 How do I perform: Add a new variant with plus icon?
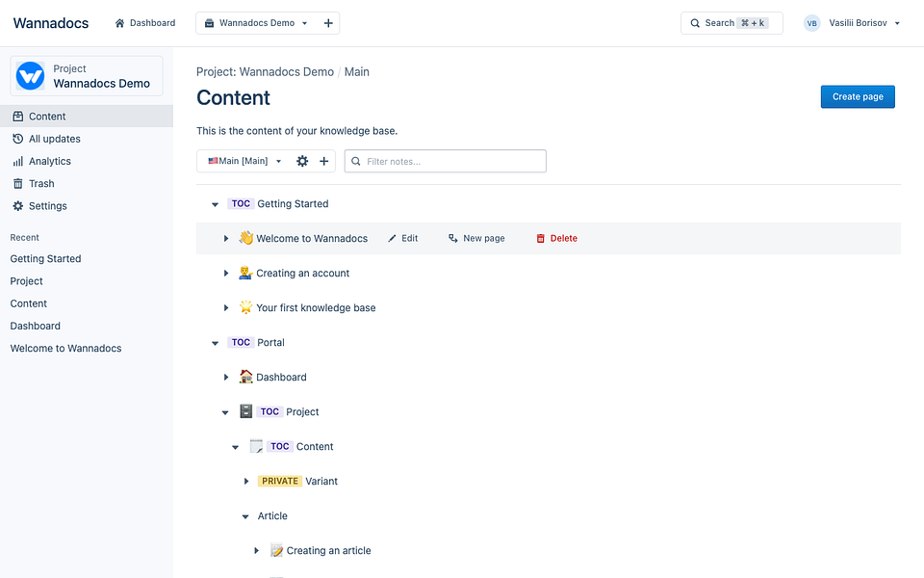click(324, 161)
